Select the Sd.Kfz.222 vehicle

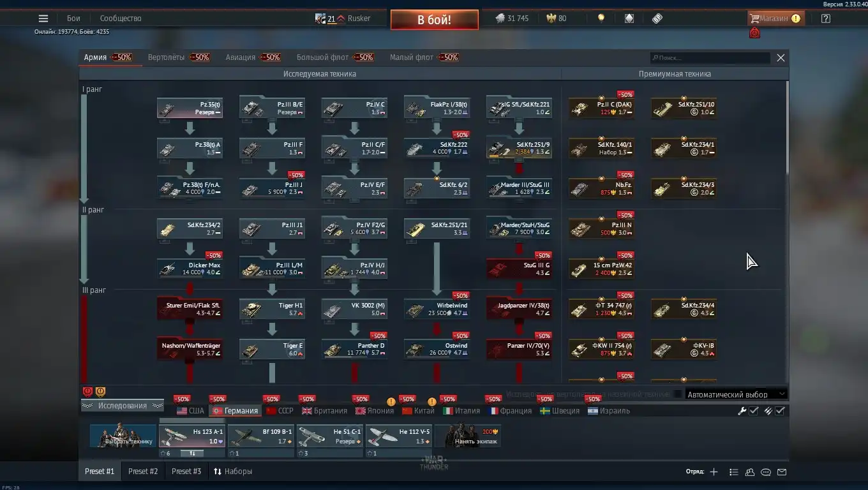click(x=437, y=148)
